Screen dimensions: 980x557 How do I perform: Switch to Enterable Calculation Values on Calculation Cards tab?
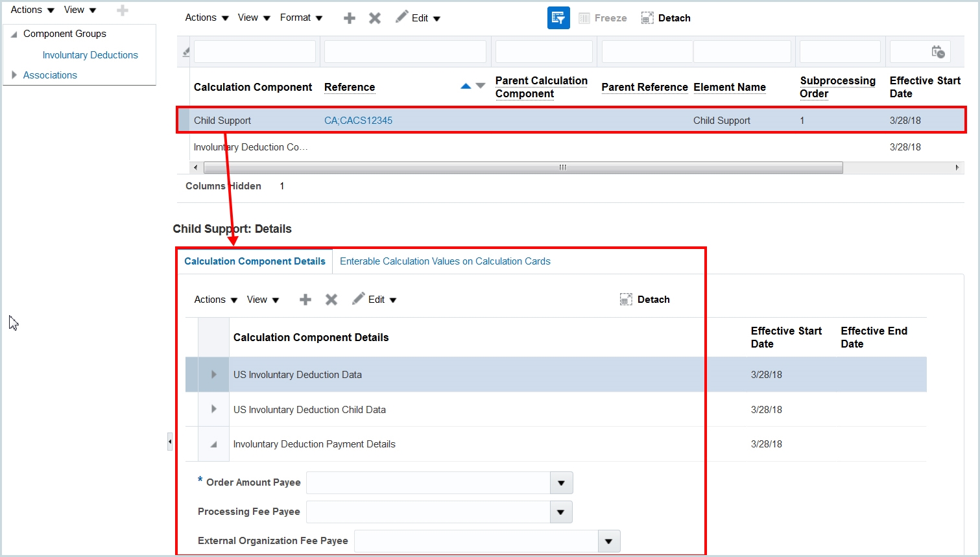(445, 261)
